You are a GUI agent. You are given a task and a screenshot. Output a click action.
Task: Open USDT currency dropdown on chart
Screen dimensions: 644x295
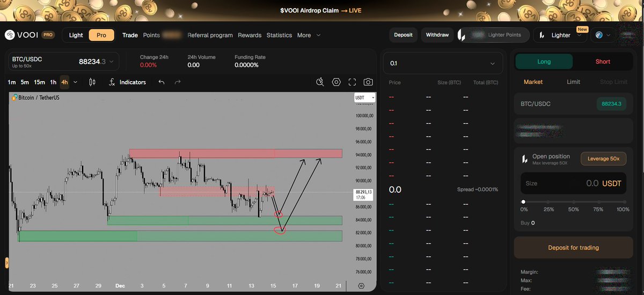point(365,98)
